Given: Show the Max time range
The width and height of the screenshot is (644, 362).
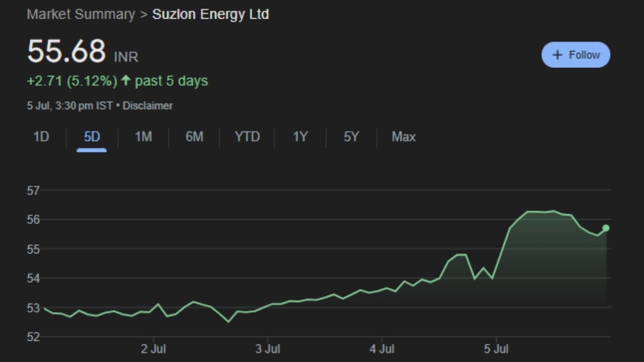Looking at the screenshot, I should coord(404,137).
